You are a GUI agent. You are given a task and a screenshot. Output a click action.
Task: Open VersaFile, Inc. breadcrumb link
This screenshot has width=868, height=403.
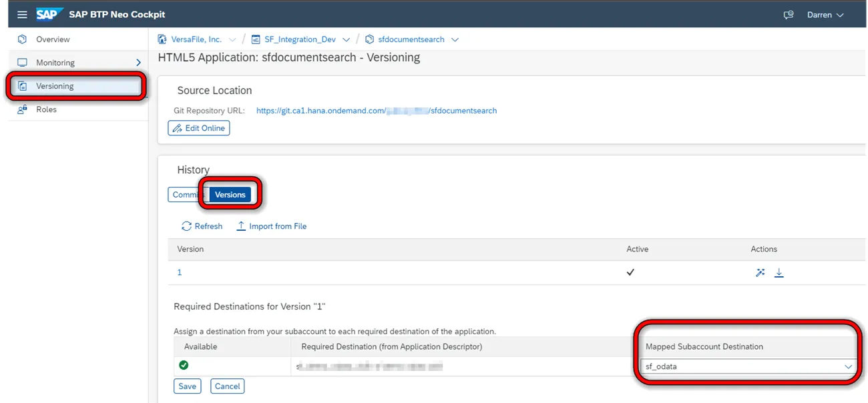[x=196, y=39]
